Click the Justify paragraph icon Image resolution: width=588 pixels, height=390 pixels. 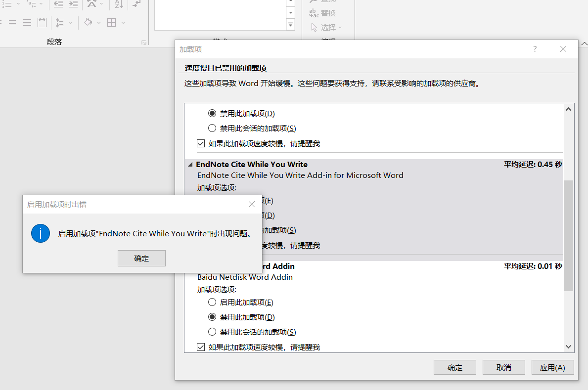tap(27, 23)
